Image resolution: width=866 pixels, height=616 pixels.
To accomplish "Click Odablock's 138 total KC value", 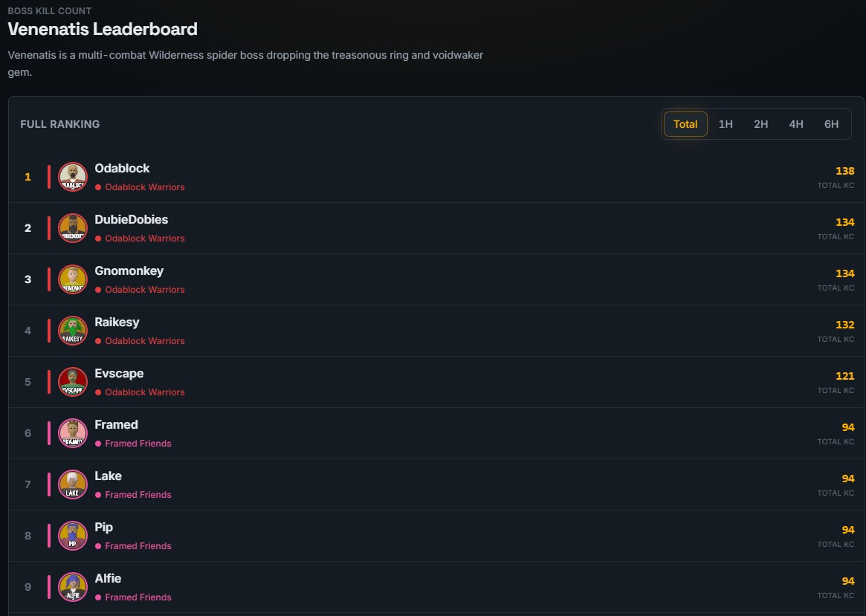I will [x=845, y=171].
